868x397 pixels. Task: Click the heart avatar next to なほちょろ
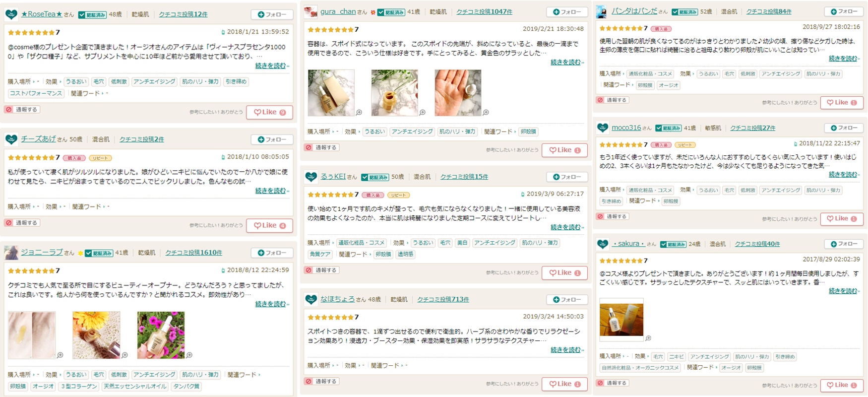311,299
